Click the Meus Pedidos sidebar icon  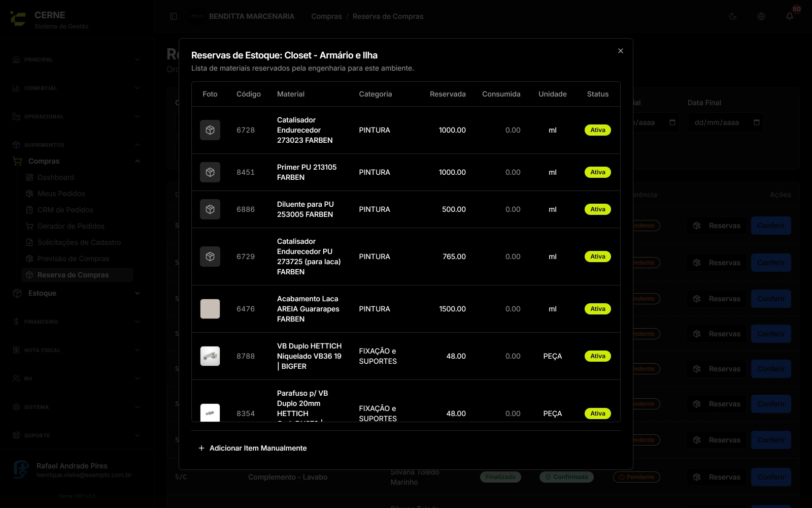point(29,194)
